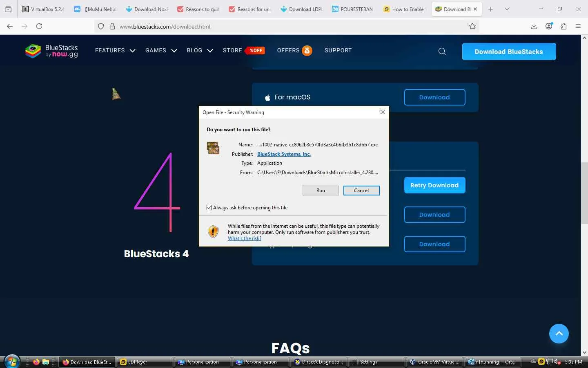Click the address bar URL field
The image size is (588, 368).
coord(286,27)
